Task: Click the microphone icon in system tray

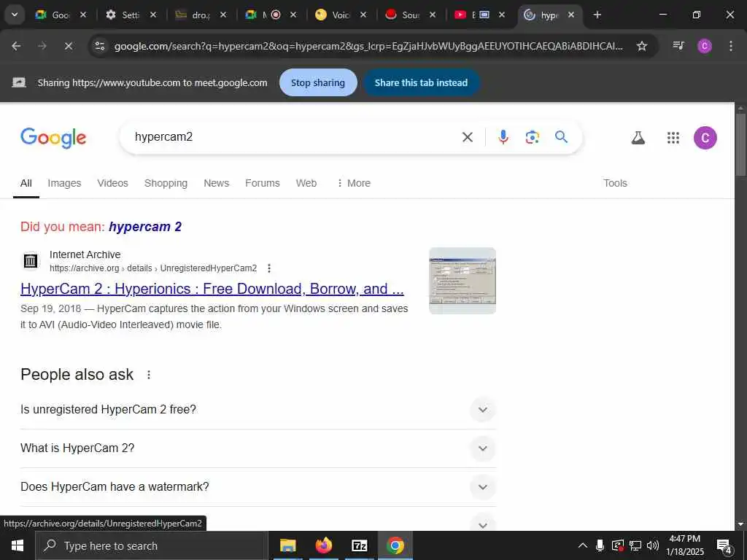Action: [x=600, y=545]
